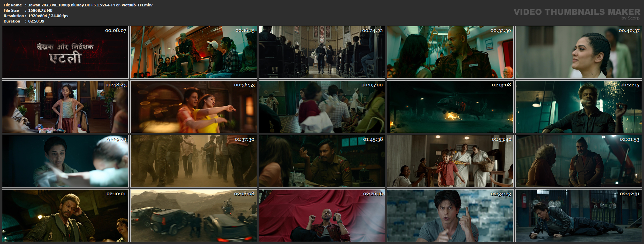
Task: Select the thumbnail at timestamp 00:32:30
Action: [x=450, y=52]
